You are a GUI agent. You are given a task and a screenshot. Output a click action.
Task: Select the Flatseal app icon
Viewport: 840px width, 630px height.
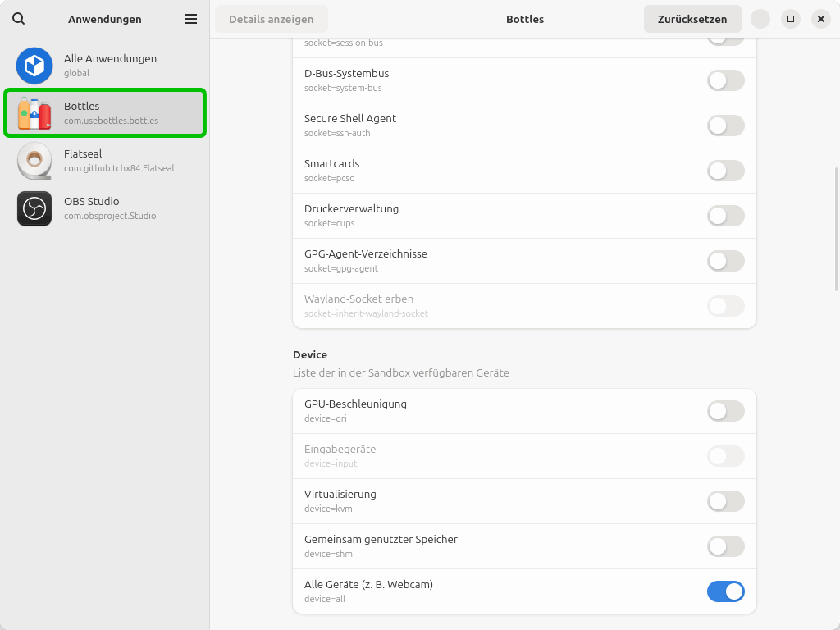pyautogui.click(x=34, y=161)
